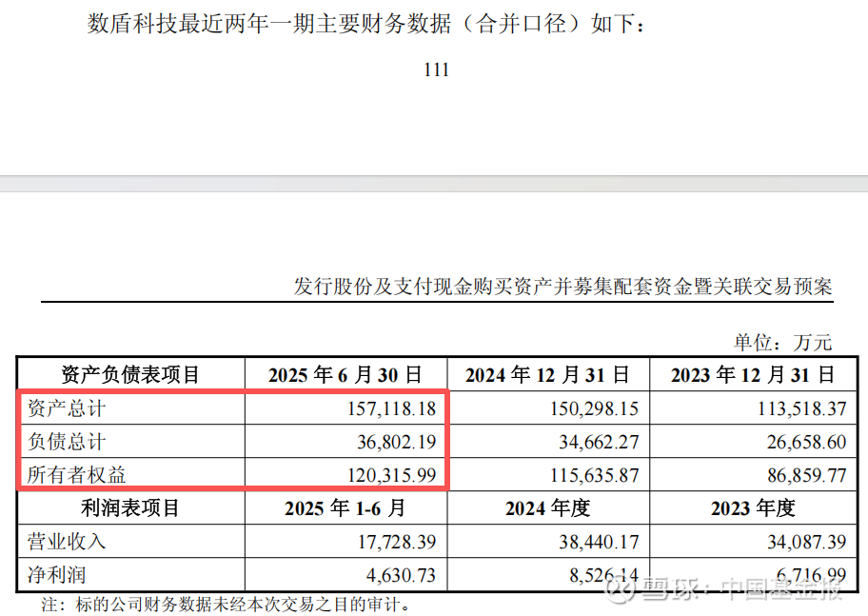Click value '34,087.39'

point(806,542)
